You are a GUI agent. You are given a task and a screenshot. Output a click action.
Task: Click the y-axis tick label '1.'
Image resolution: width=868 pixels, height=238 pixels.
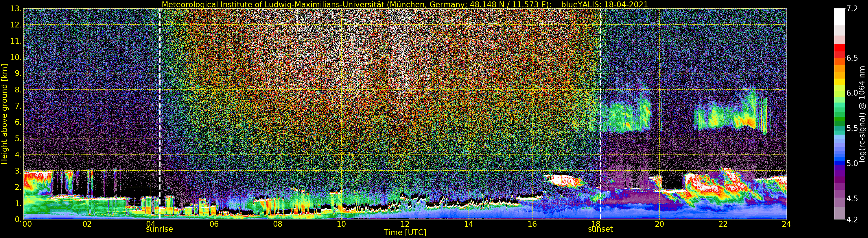coord(18,203)
